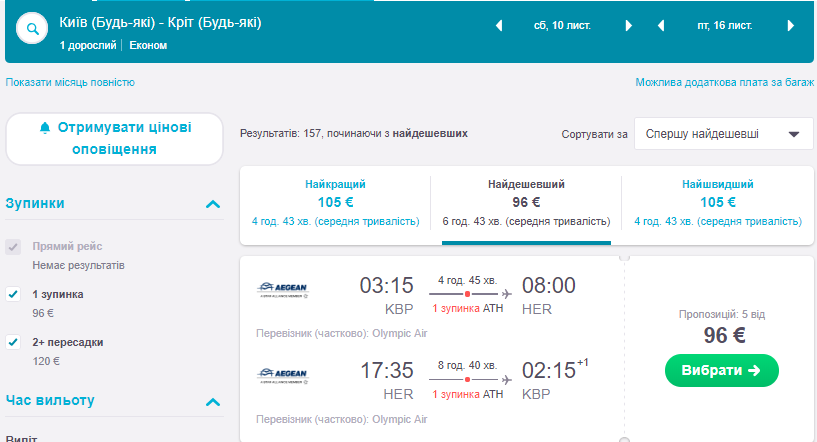Go to previous departure date arrow
Image resolution: width=817 pixels, height=442 pixels.
coord(499,26)
